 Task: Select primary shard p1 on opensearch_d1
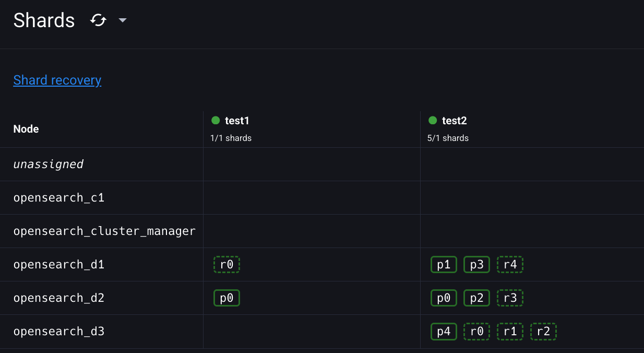(x=444, y=265)
